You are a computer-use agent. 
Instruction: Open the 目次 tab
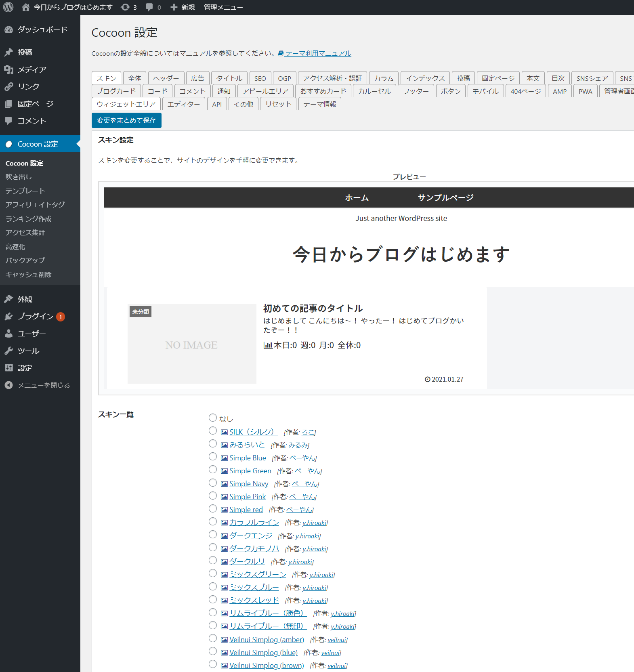tap(558, 78)
